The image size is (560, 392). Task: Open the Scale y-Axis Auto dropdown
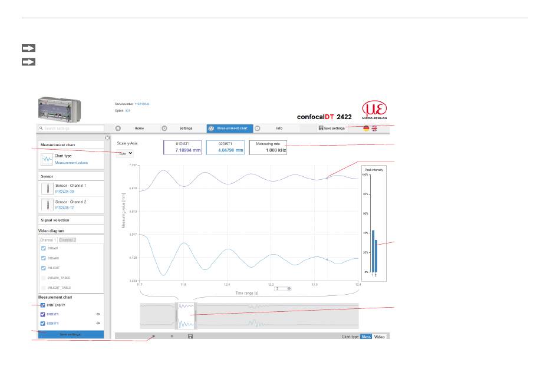coord(126,153)
